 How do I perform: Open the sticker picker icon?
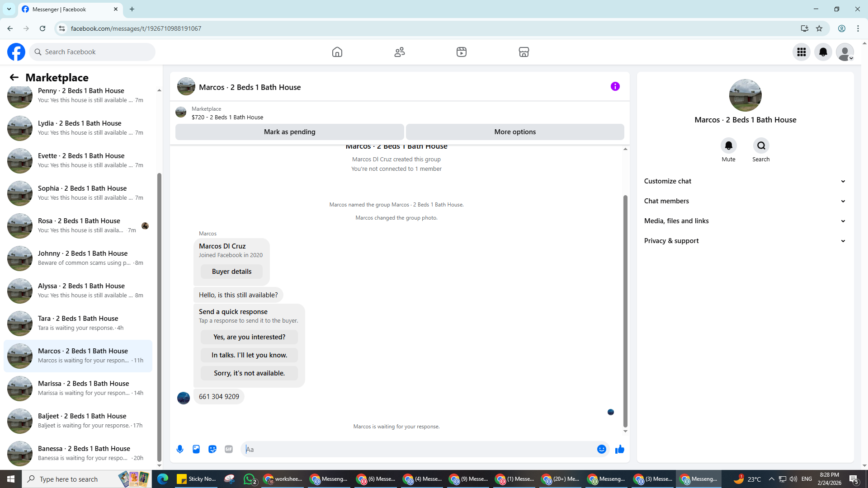[x=212, y=449]
